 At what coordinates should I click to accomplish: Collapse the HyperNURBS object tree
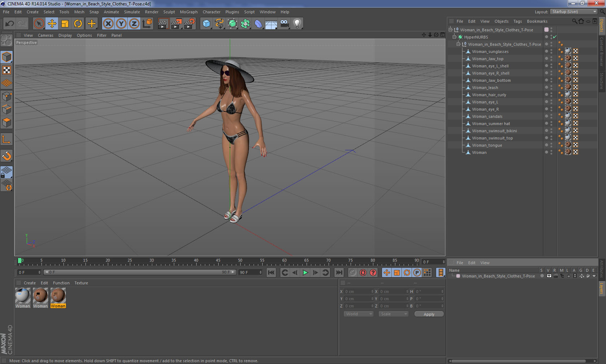coord(455,37)
